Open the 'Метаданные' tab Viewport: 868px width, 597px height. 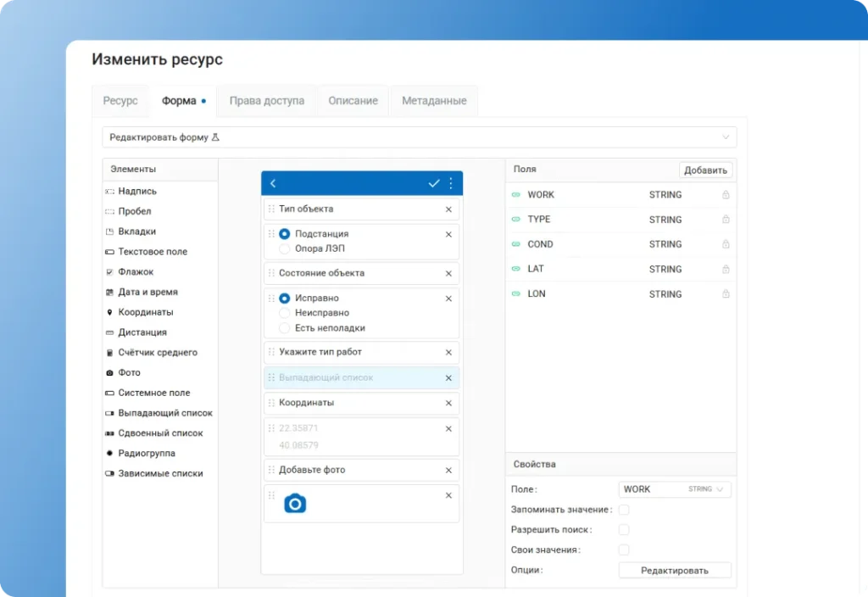(x=434, y=101)
